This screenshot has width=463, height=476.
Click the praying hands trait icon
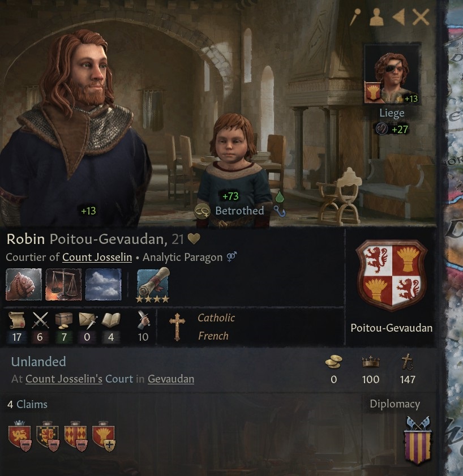click(x=24, y=284)
